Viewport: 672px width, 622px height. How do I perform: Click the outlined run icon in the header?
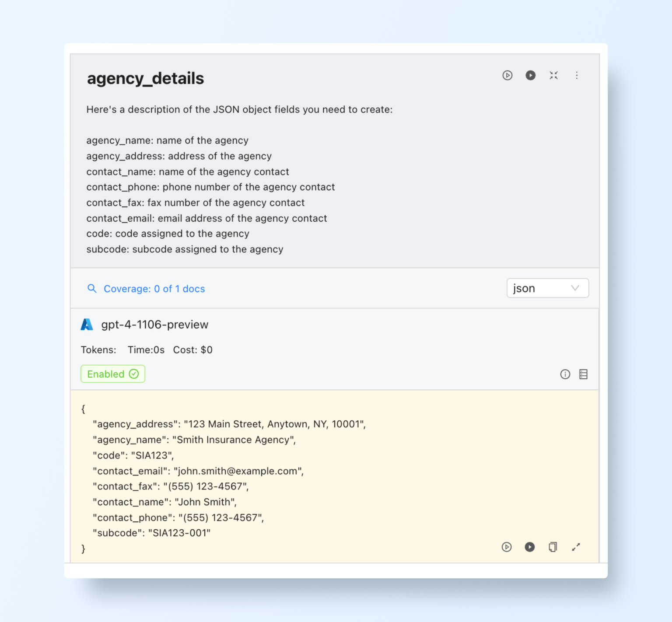tap(507, 75)
